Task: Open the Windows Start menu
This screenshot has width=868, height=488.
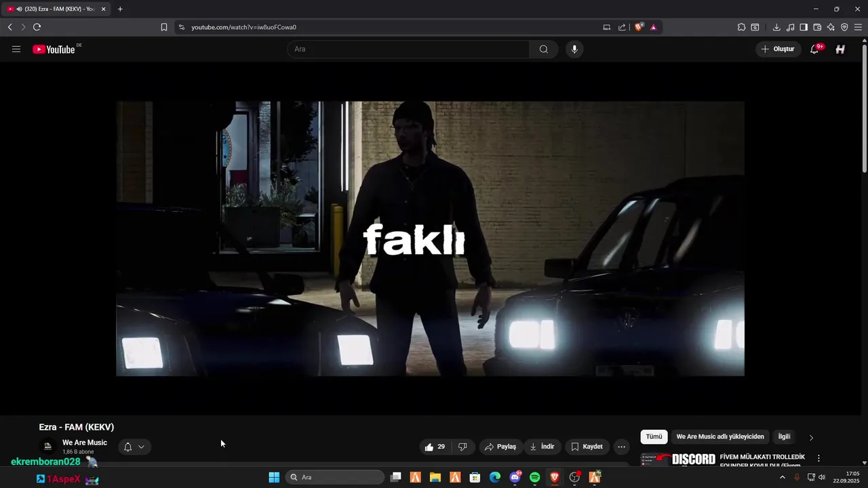Action: [274, 477]
